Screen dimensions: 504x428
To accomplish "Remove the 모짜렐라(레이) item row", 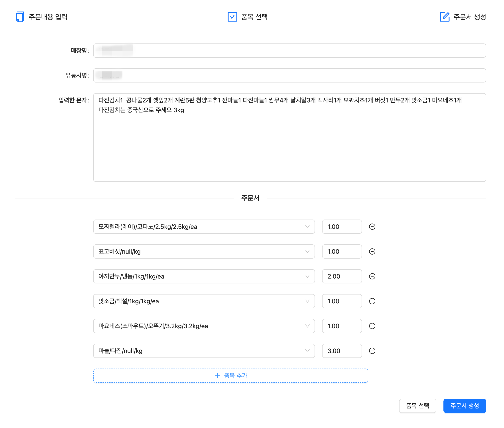I will (372, 227).
